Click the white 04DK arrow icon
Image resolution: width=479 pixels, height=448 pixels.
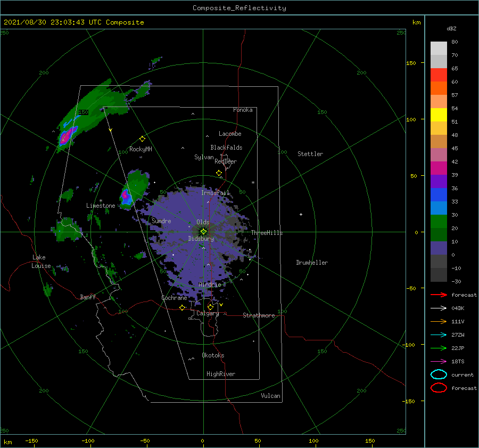click(x=439, y=308)
